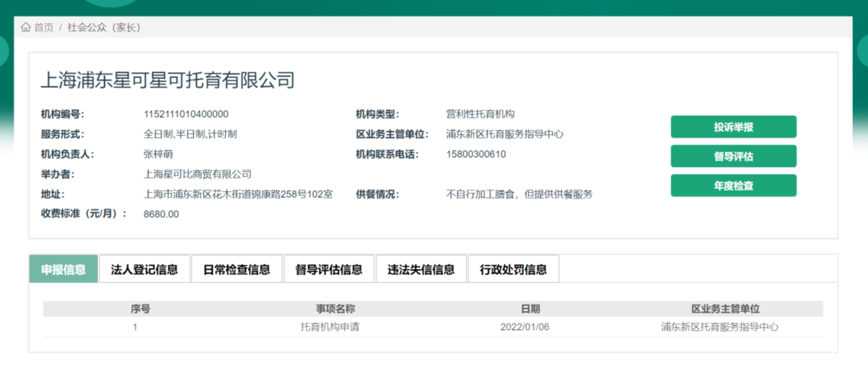Select table cell 托育机构申请
Screen dimensions: 868x368
[330, 327]
